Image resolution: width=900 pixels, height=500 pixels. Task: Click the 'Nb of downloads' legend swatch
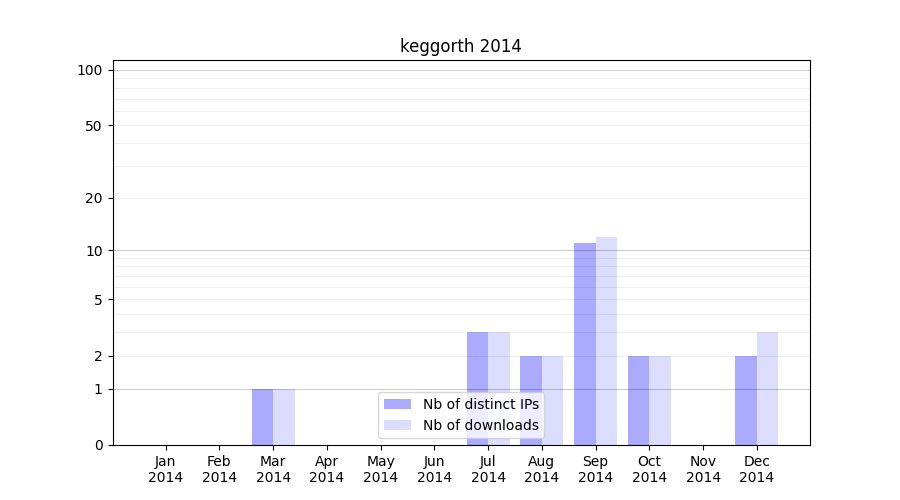(x=397, y=425)
